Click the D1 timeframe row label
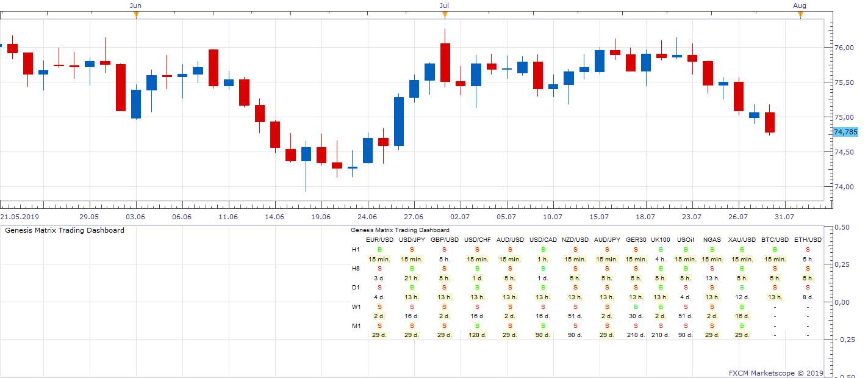 click(356, 288)
